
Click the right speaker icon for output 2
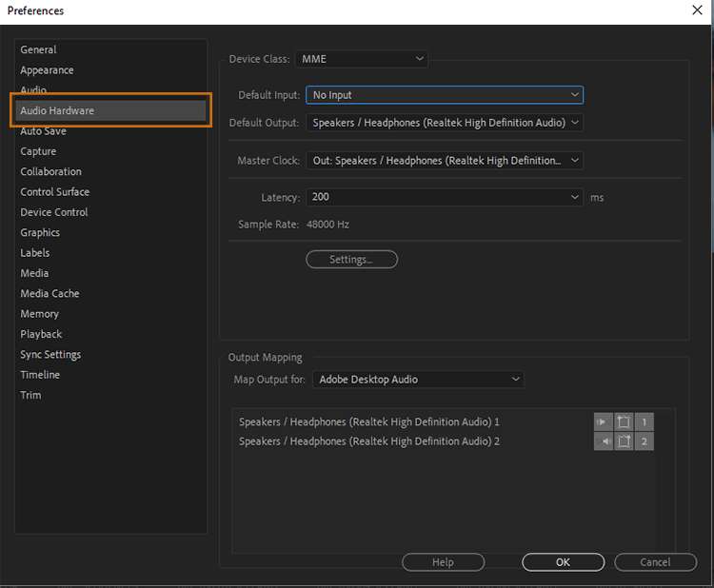pos(603,441)
